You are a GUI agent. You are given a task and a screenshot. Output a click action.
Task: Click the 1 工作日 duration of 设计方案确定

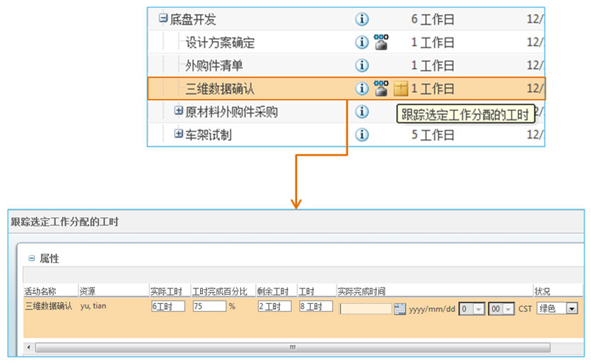[x=433, y=42]
